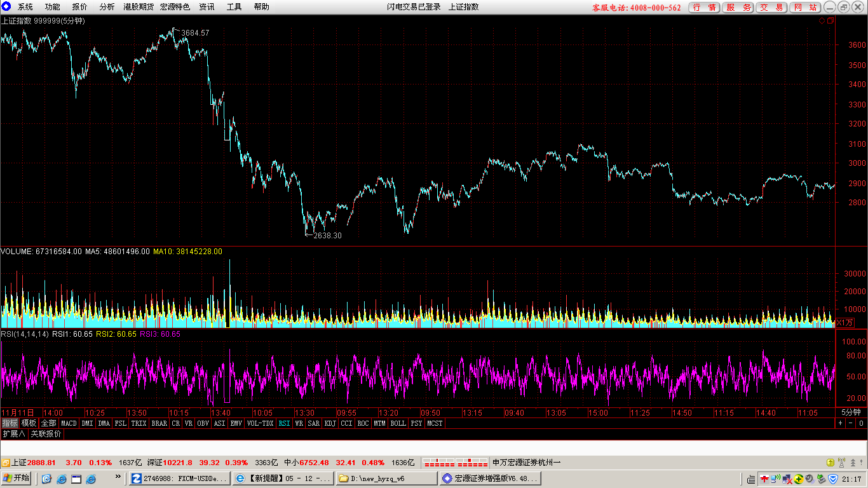Switch to the BRAR indicator
The width and height of the screenshot is (868, 488).
click(x=159, y=423)
